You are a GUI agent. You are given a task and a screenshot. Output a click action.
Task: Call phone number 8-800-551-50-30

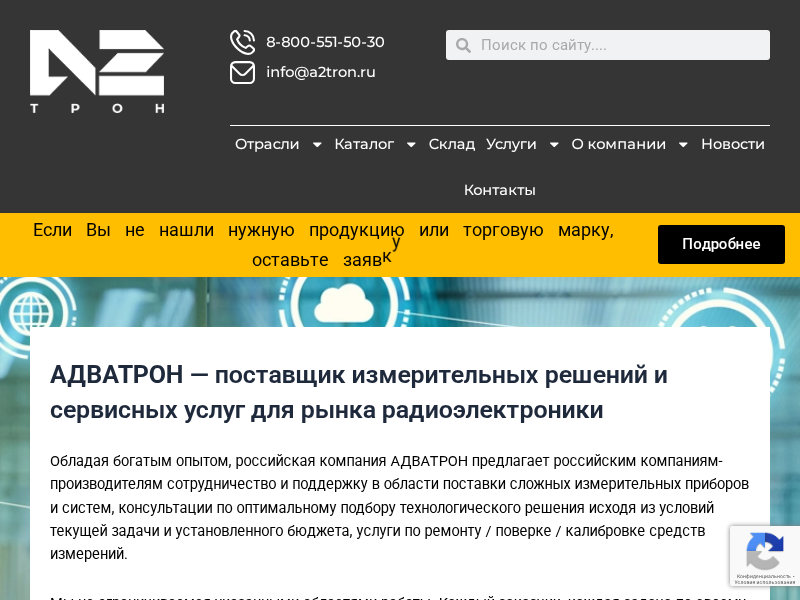[325, 42]
